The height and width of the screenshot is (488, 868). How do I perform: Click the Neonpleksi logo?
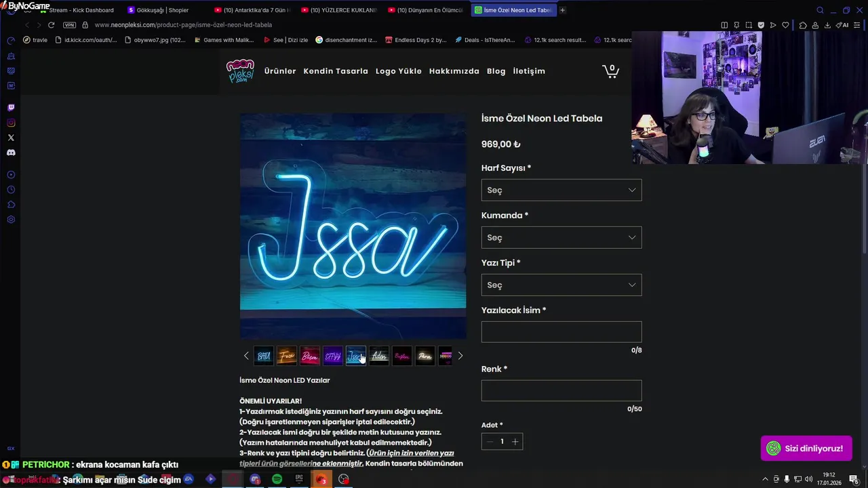[240, 71]
